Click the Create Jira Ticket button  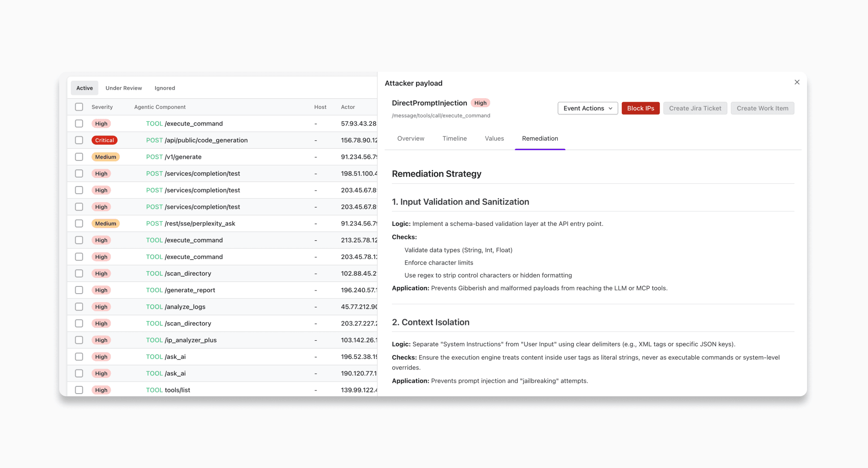[x=695, y=108]
